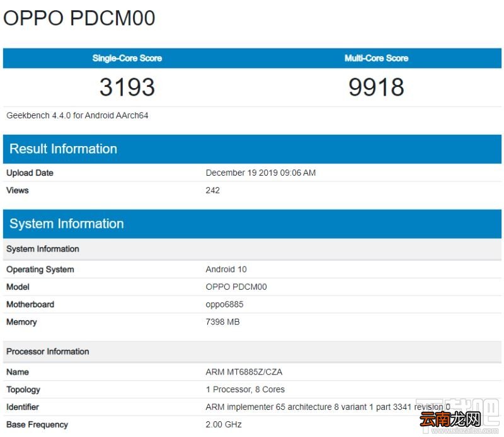Select the OPPO PDCM00 model value
The width and height of the screenshot is (504, 437).
coord(236,287)
